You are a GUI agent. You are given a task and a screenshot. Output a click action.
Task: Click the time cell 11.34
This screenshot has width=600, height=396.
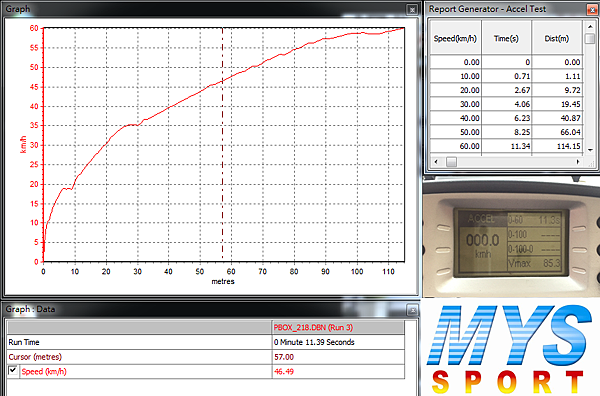(506, 146)
